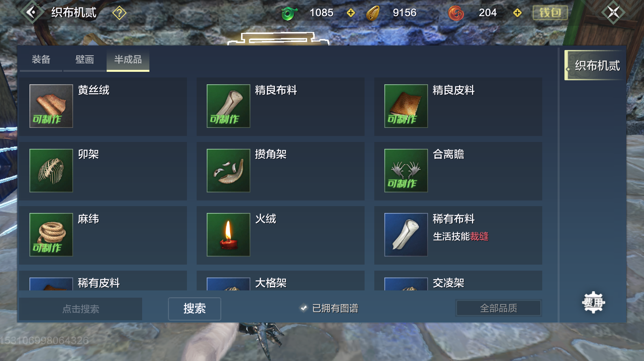Open the 钱包 wallet button
644x361 pixels.
click(x=550, y=13)
